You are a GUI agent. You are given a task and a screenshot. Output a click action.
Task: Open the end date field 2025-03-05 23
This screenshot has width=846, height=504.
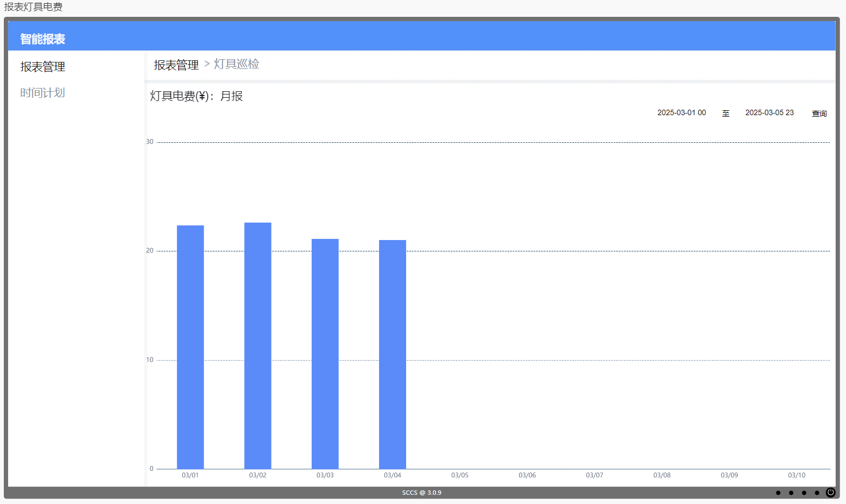(x=769, y=113)
